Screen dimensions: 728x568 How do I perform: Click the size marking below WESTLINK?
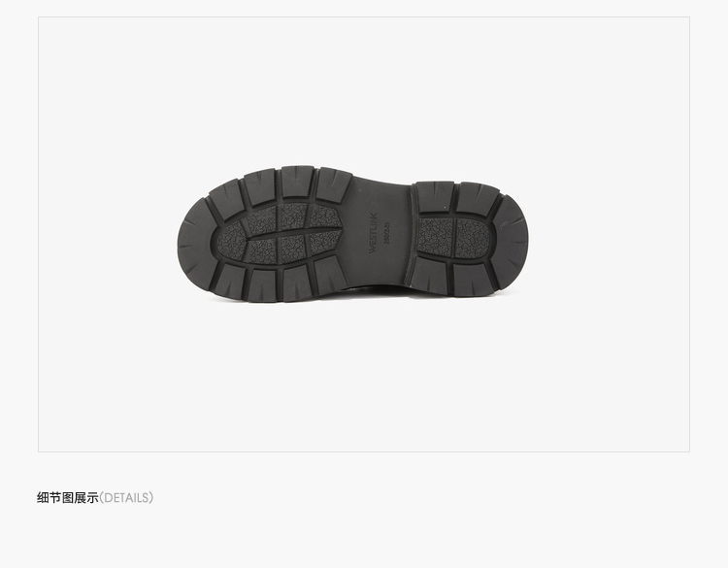tap(386, 233)
